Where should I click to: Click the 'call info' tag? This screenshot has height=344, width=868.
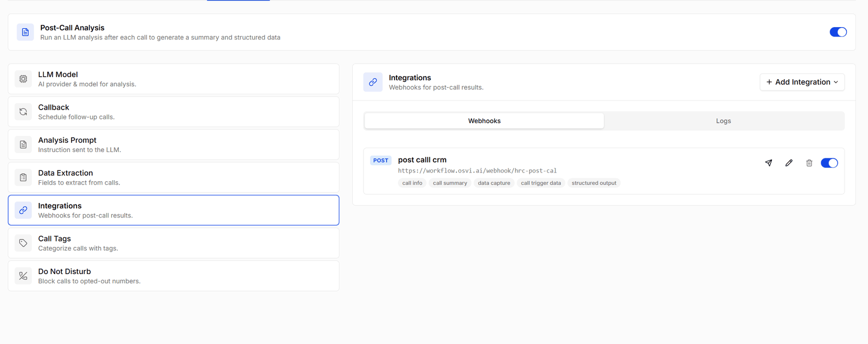click(412, 183)
